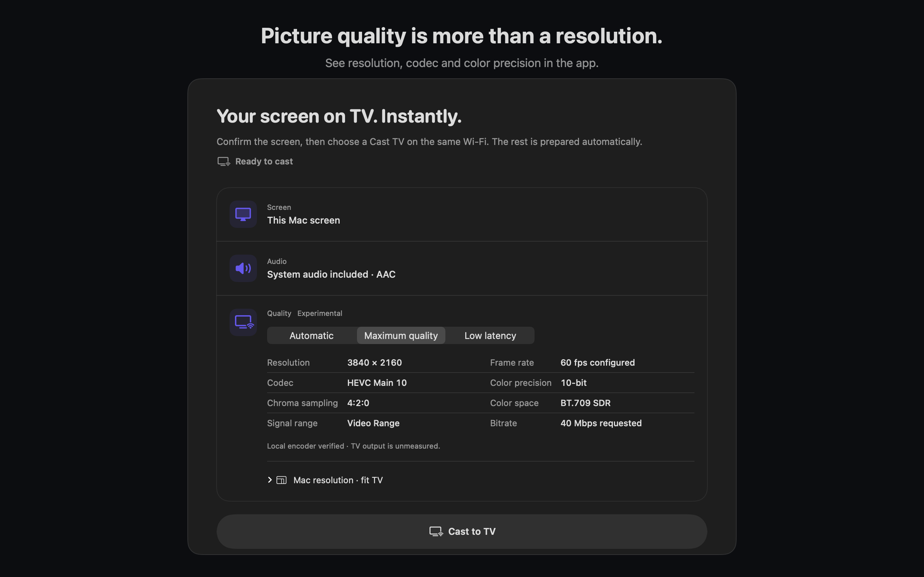Click the HEVC Main 10 codec value
The height and width of the screenshot is (577, 924).
[x=377, y=383]
